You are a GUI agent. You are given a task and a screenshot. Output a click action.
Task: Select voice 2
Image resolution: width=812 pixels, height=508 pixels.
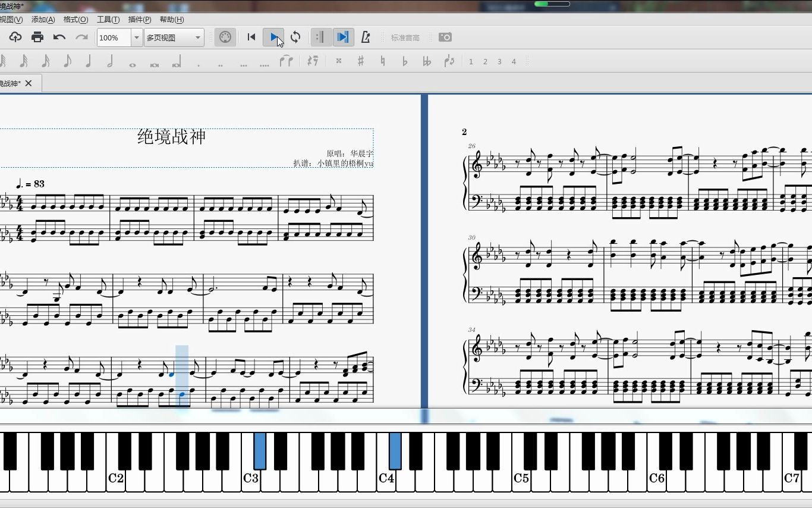485,62
